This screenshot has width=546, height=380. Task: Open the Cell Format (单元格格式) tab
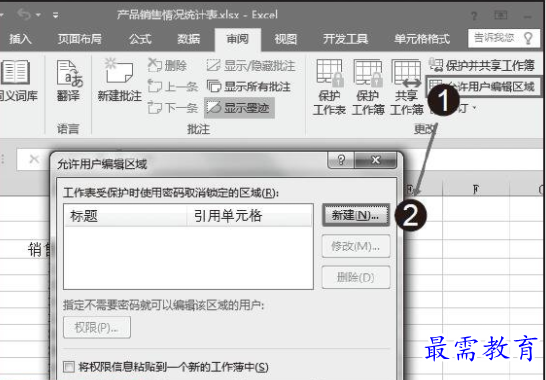[x=422, y=39]
